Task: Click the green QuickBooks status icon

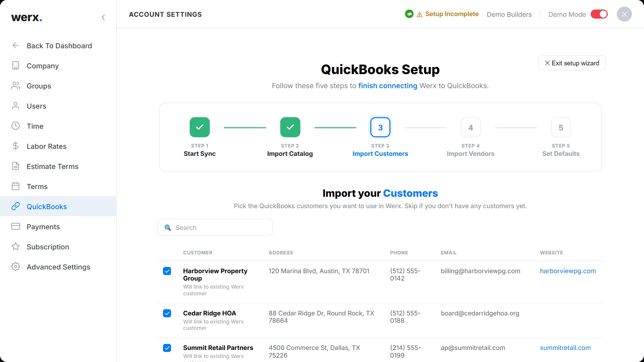Action: coord(409,14)
